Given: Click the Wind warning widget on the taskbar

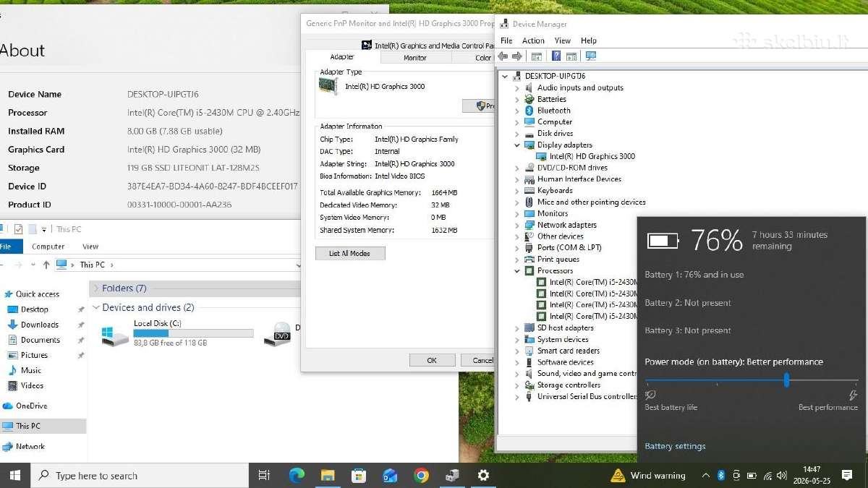Looking at the screenshot, I should [648, 475].
